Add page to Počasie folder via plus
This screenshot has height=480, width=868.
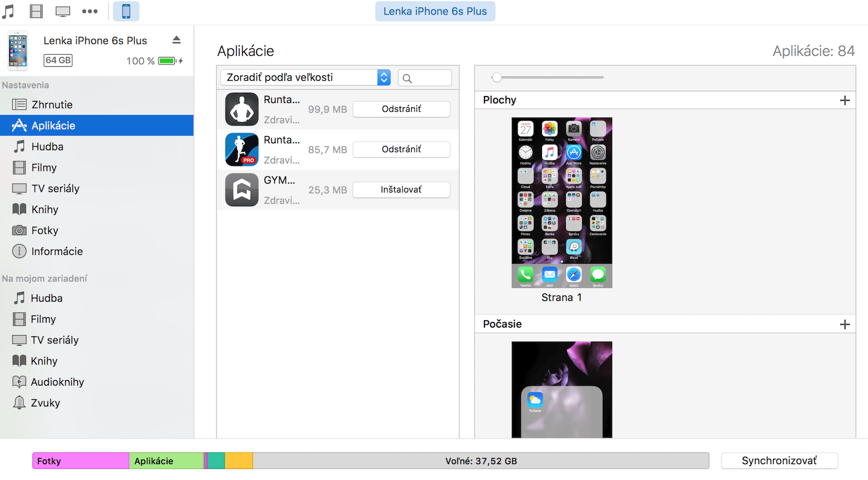[x=845, y=324]
